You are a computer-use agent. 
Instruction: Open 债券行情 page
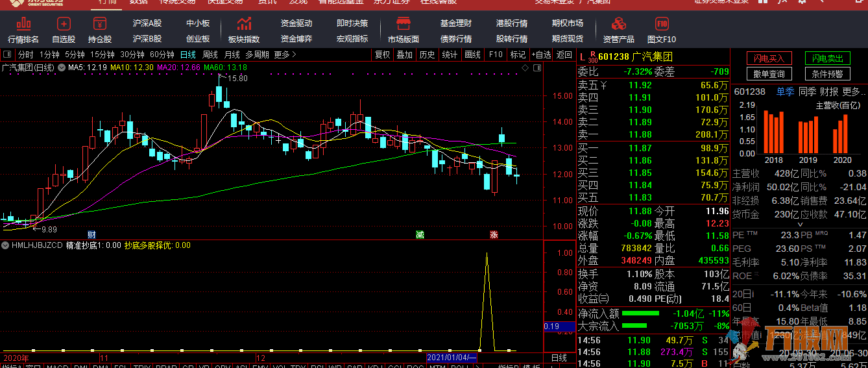(456, 39)
